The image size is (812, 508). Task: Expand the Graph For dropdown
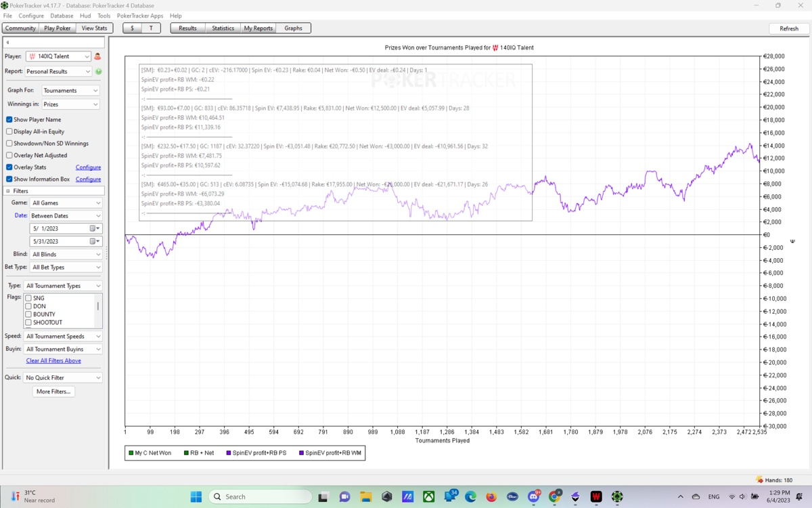(70, 91)
